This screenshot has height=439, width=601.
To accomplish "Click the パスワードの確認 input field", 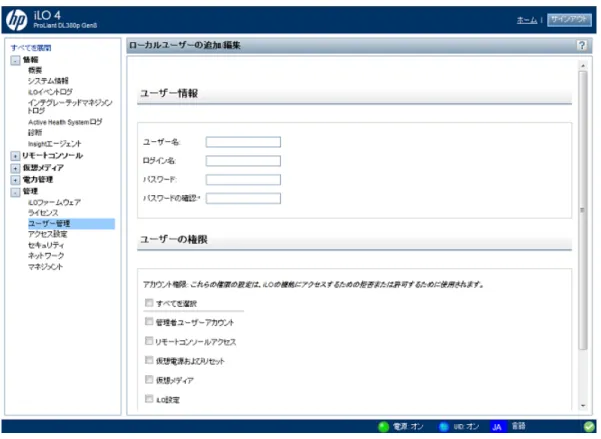I will 243,199.
